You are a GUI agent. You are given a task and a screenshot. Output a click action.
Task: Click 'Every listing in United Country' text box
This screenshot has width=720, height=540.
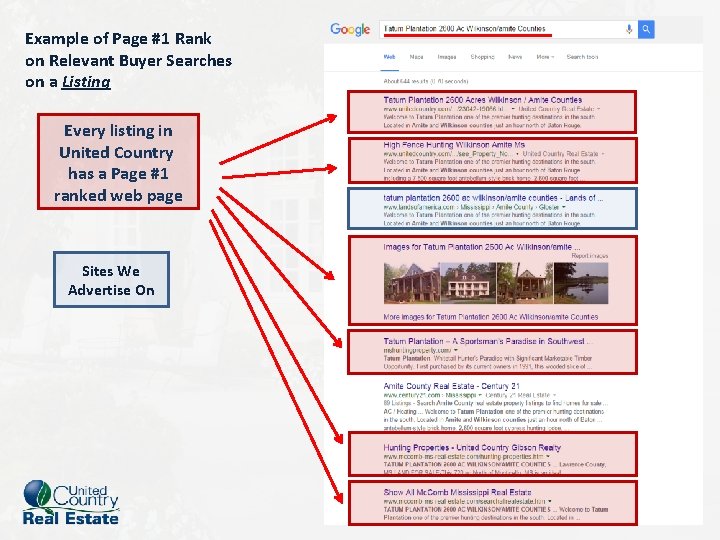tap(118, 162)
